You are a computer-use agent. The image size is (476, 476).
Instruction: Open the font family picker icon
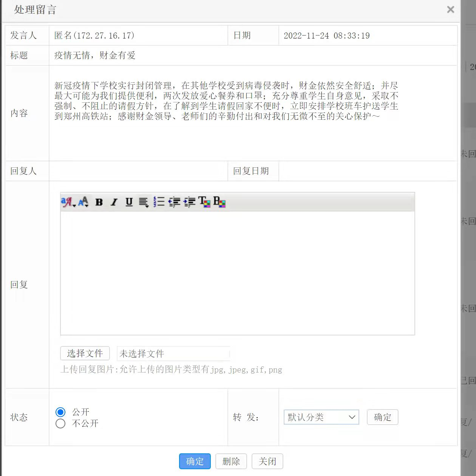pos(68,202)
